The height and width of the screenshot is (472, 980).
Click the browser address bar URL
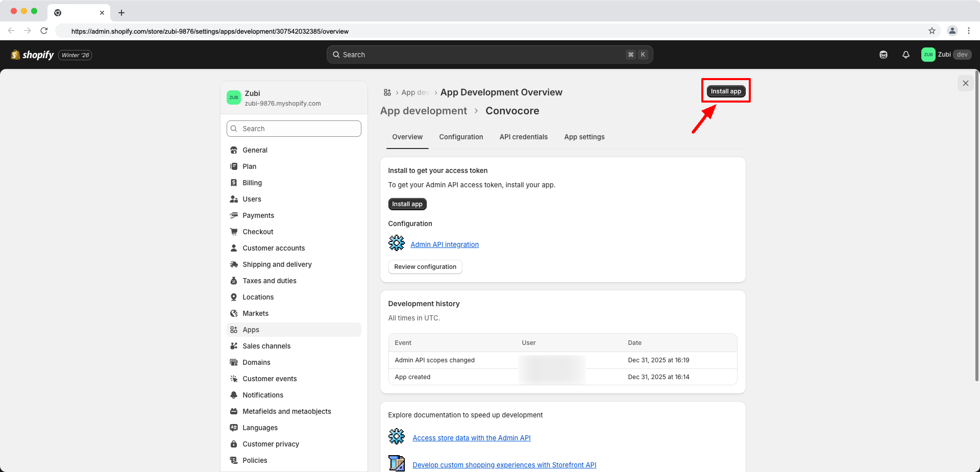[210, 31]
